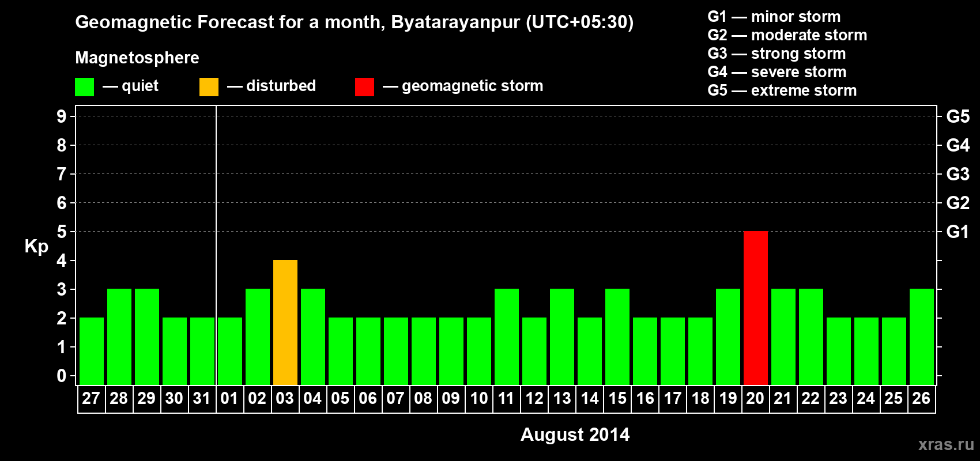Click the 'G1 — minor storm' legend text
Screen dimensions: 980x461
774,17
